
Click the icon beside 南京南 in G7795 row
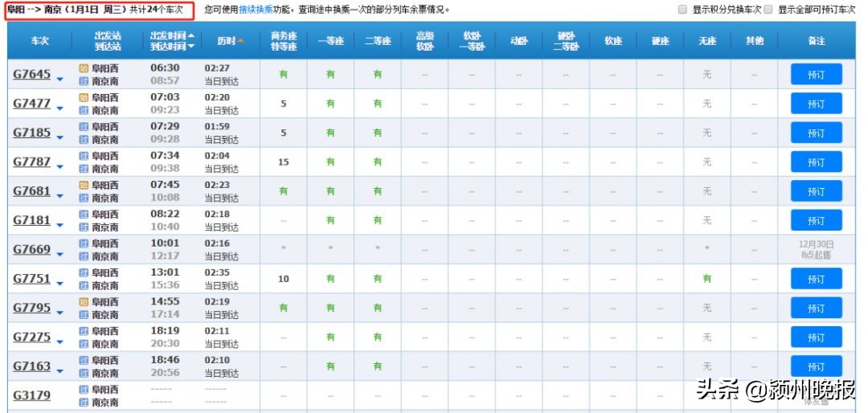[x=84, y=315]
